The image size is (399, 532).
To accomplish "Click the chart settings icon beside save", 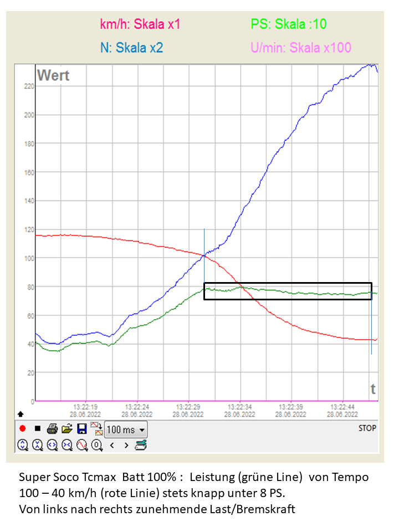I will tap(96, 428).
